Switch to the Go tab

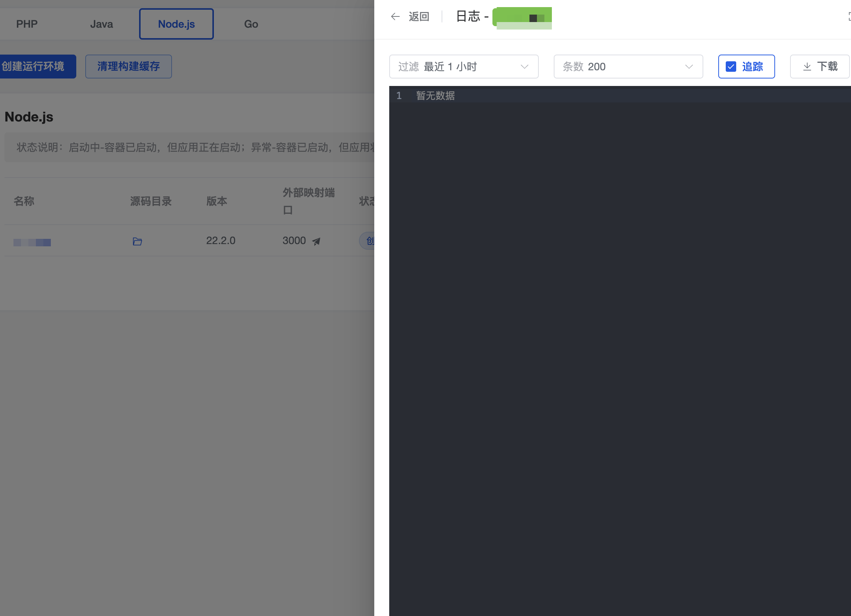[251, 24]
